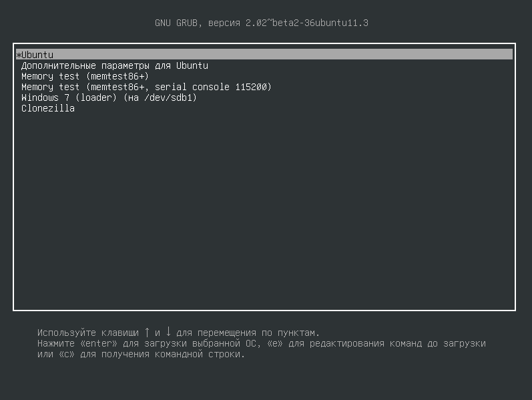The image size is (532, 400).
Task: Click 'редактирования команд до загрузки' text
Action: 398,343
